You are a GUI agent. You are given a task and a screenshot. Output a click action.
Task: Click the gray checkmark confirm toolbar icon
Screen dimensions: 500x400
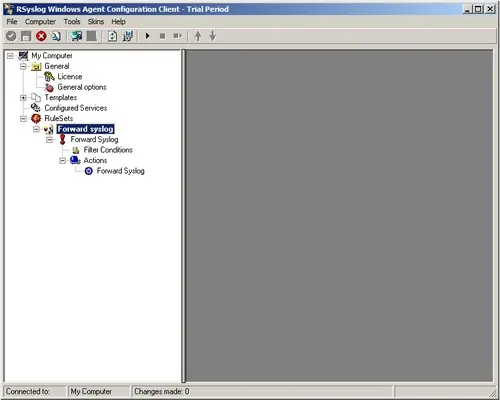click(11, 36)
